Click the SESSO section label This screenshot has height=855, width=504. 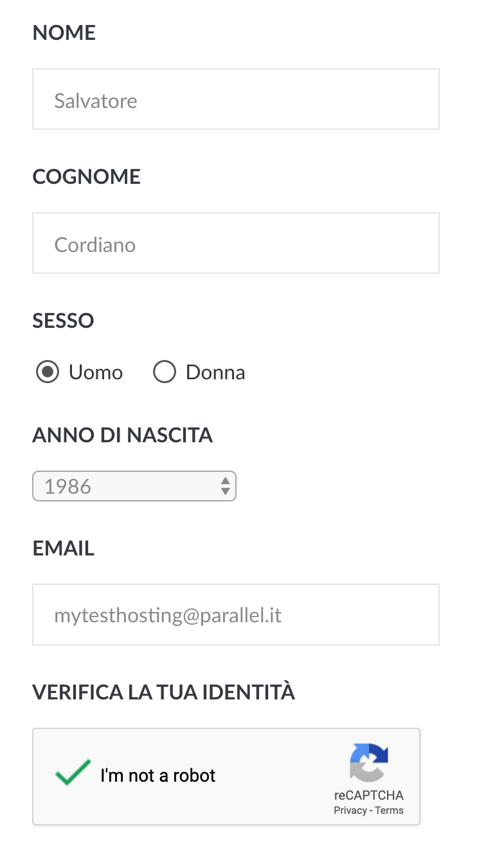pos(64,321)
